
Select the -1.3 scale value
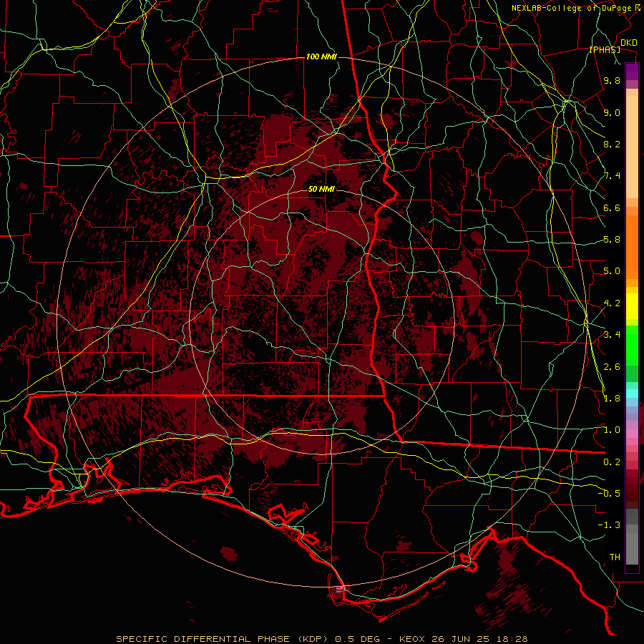point(609,525)
